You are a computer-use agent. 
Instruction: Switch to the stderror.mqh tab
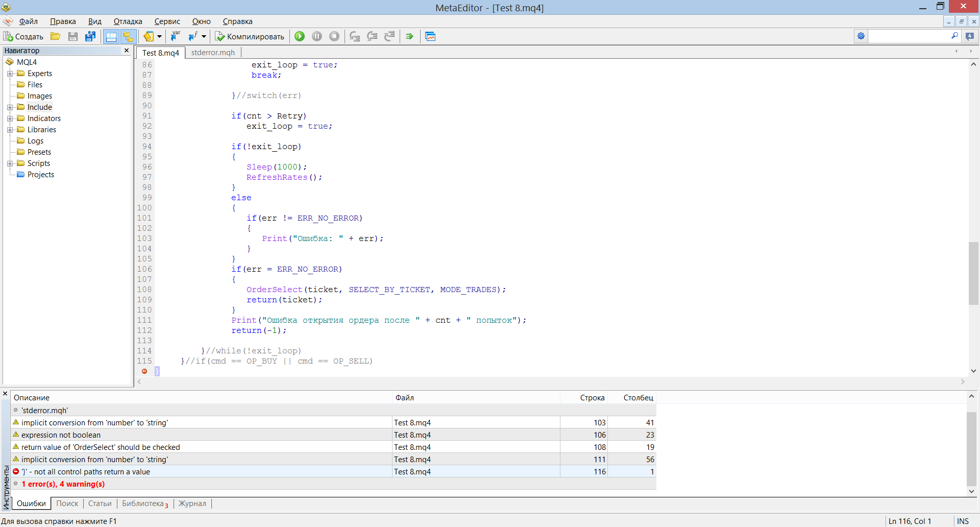coord(213,53)
